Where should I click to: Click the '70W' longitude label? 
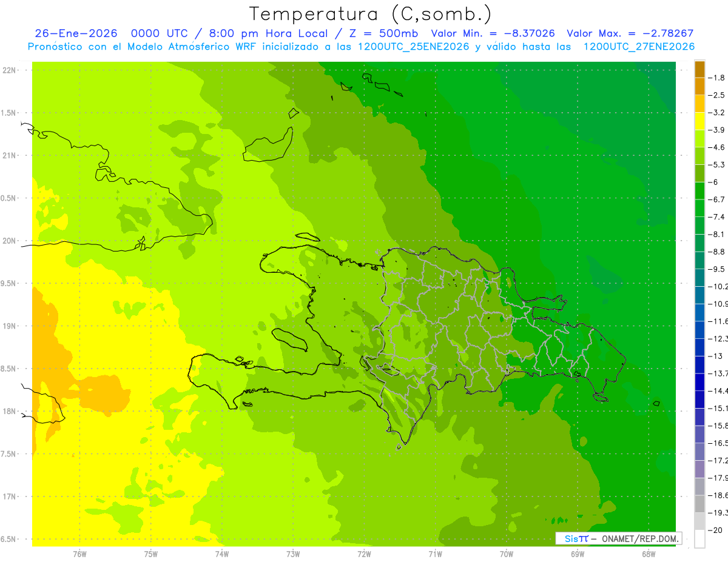[507, 554]
